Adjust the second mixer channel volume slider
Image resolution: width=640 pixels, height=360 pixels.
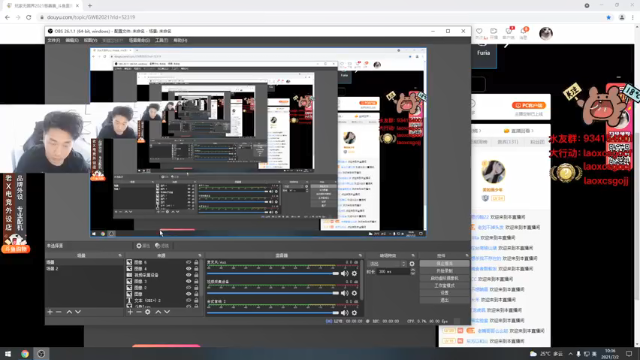(x=273, y=293)
